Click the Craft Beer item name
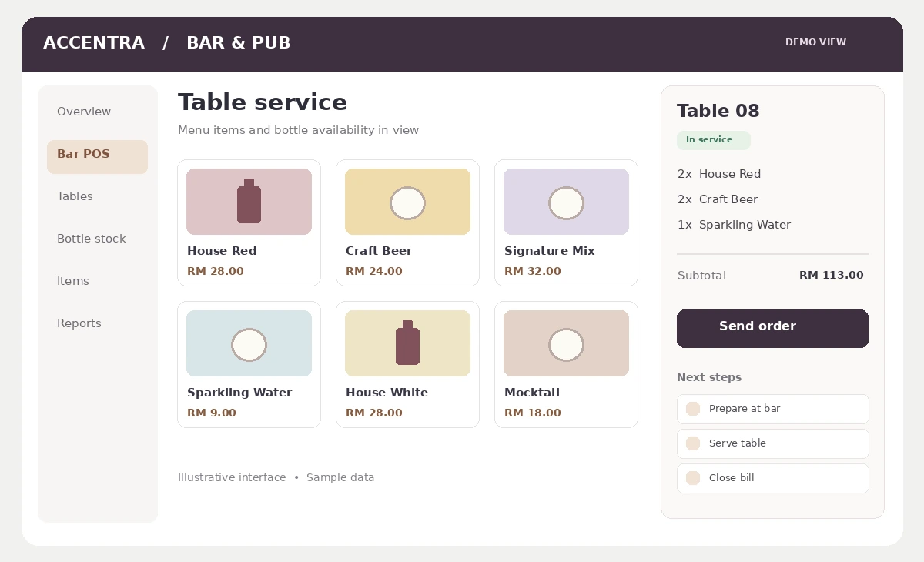The height and width of the screenshot is (562, 924). [379, 251]
